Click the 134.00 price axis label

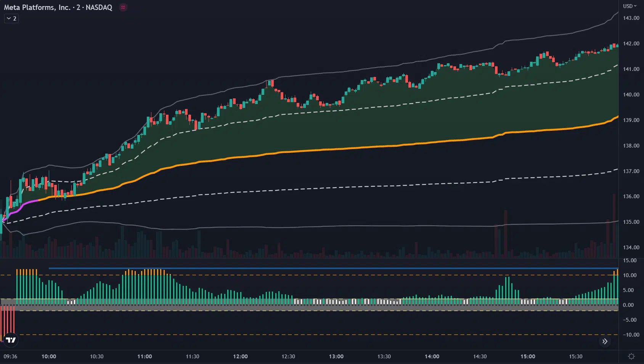(x=631, y=247)
